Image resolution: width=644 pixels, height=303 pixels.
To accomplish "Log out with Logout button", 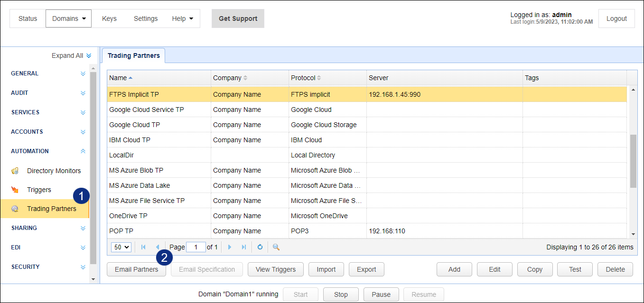I will [616, 18].
